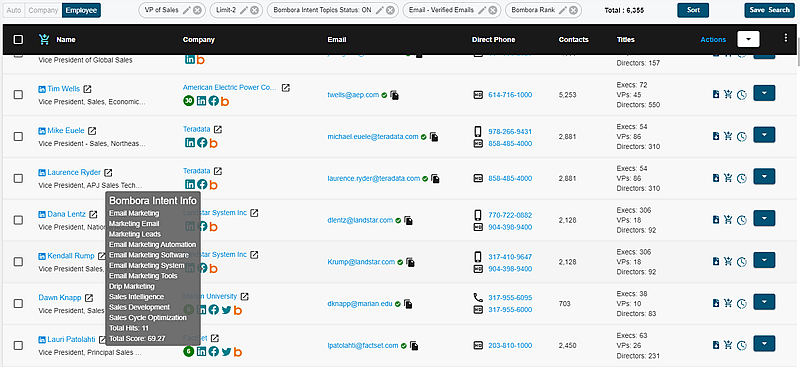This screenshot has width=800, height=367.
Task: Copy dknapp@marian.edu email icon
Action: [x=408, y=304]
